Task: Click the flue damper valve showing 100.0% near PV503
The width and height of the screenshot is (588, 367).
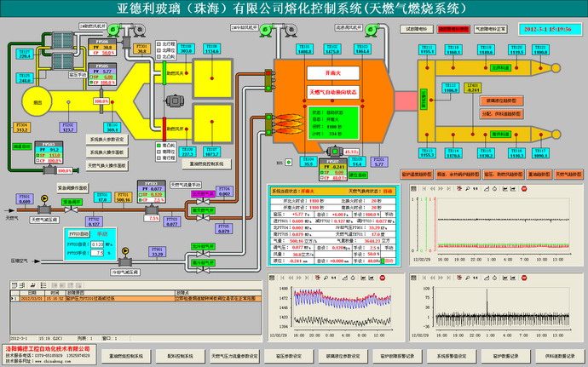Action: (x=49, y=170)
